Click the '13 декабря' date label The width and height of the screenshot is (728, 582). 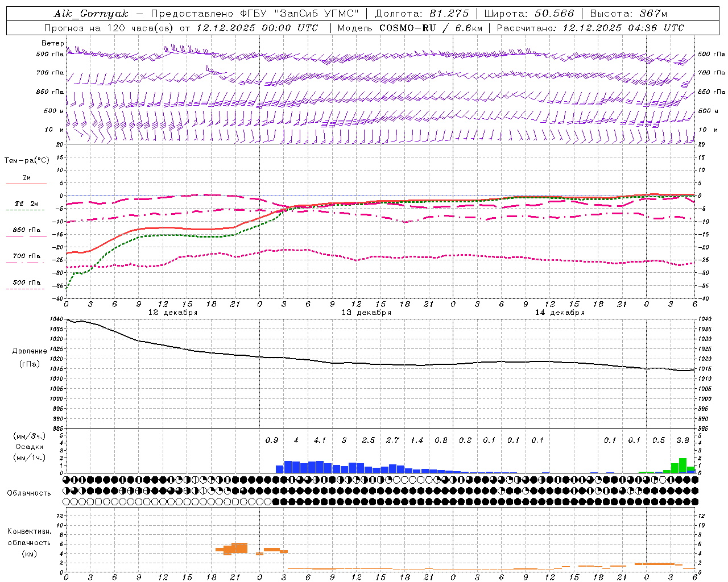point(366,313)
